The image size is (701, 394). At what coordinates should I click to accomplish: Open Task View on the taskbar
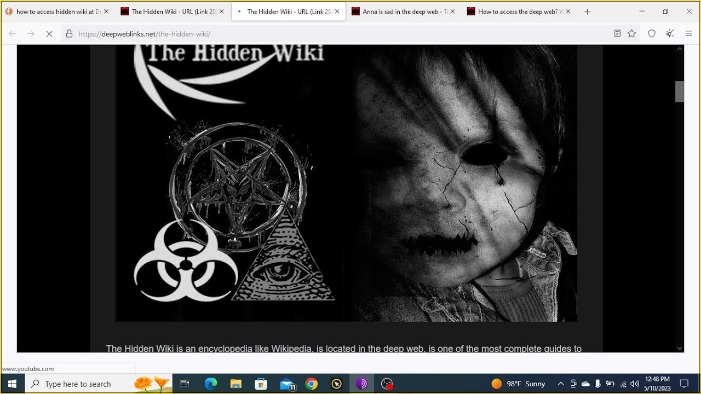184,384
